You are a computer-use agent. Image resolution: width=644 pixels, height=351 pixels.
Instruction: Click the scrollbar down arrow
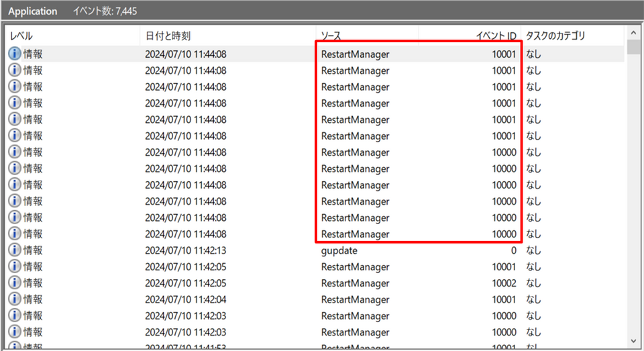pos(633,341)
